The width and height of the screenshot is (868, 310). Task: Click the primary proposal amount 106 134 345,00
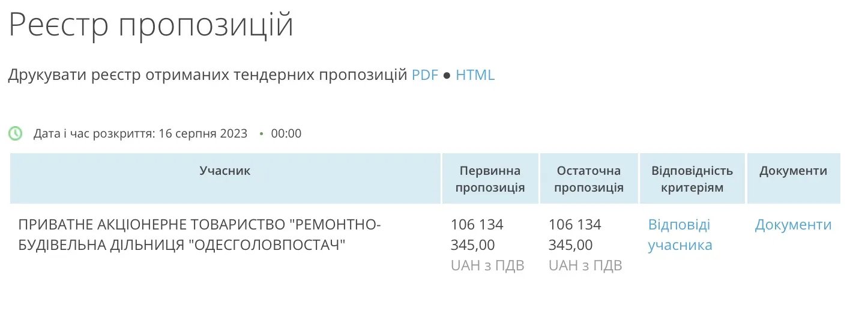click(477, 235)
